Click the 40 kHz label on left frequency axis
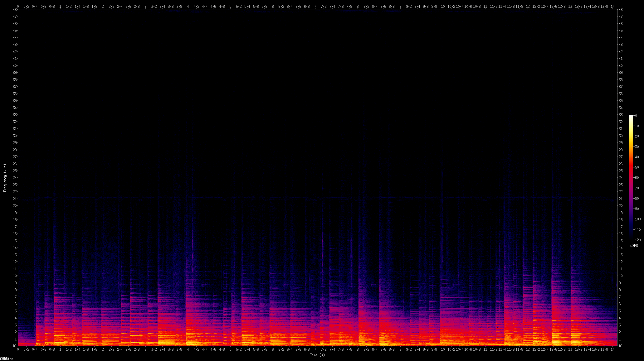 coord(15,66)
